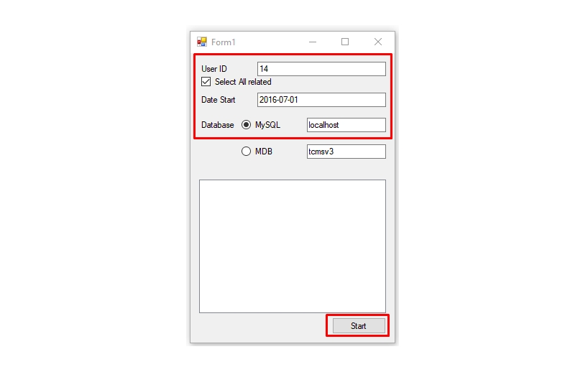Click the localhost server text field

[x=346, y=125]
